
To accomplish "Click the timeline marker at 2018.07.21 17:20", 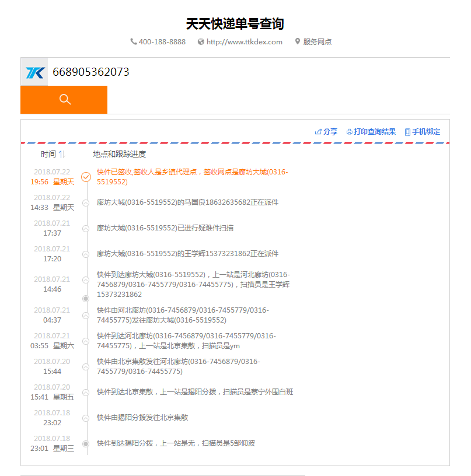I will click(86, 254).
